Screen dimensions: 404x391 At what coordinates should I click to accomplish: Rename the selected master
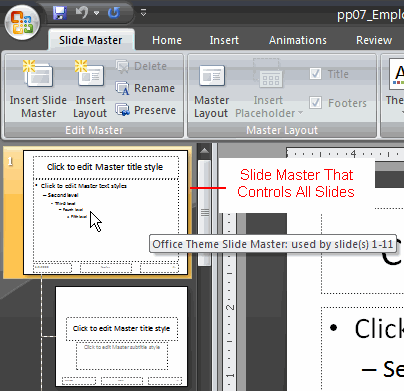pyautogui.click(x=145, y=88)
